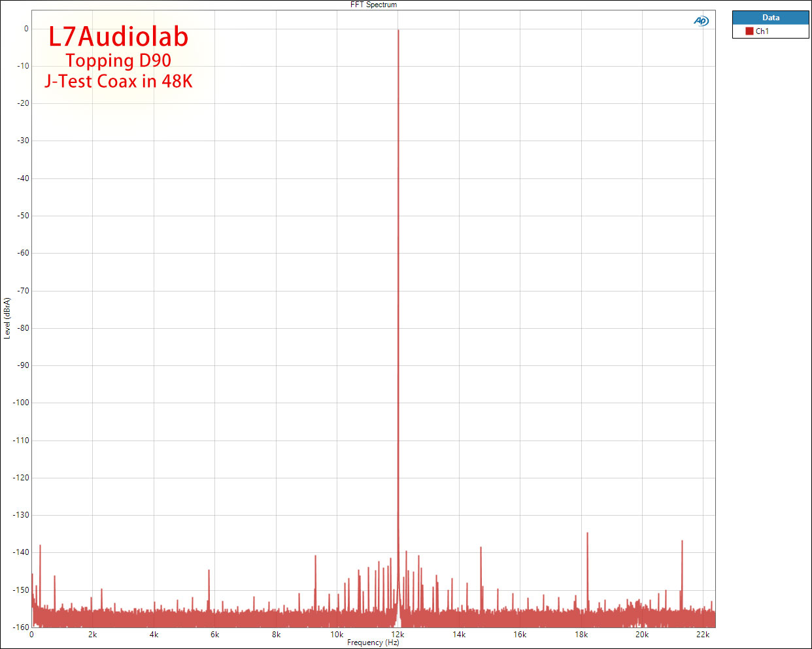Click the -100 tick label on level axis

21,403
